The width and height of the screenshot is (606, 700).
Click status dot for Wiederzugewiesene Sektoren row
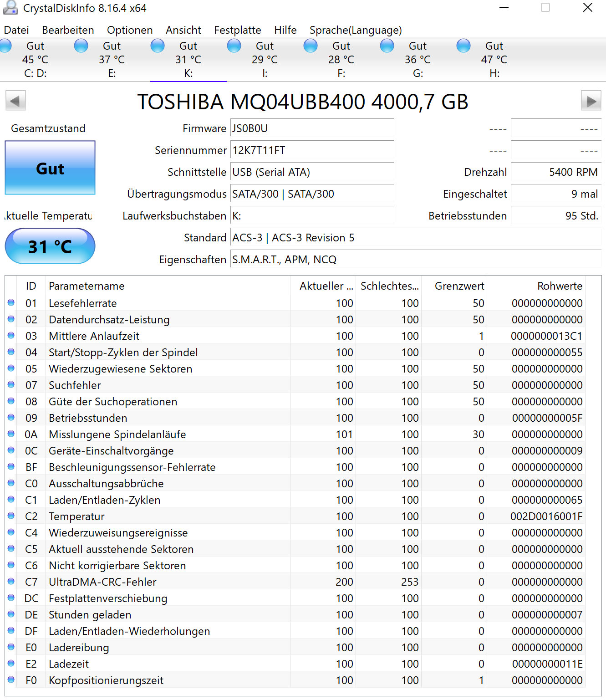pyautogui.click(x=11, y=368)
